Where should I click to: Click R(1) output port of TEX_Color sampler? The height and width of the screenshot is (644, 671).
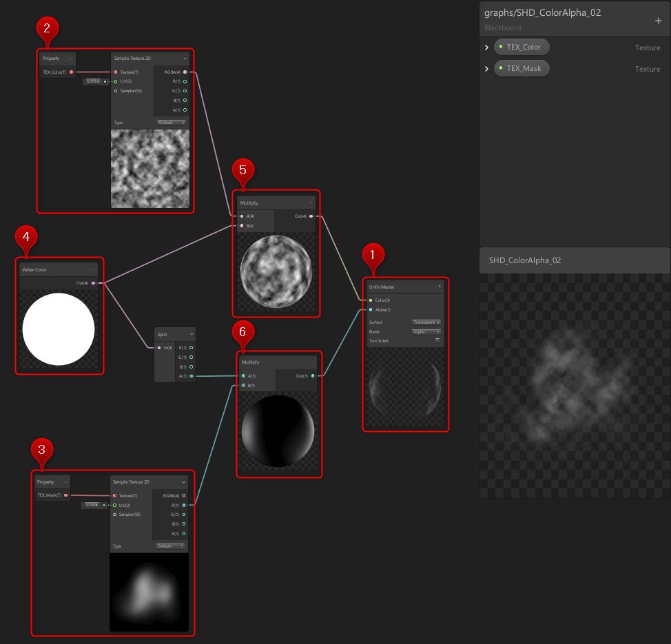[x=185, y=81]
